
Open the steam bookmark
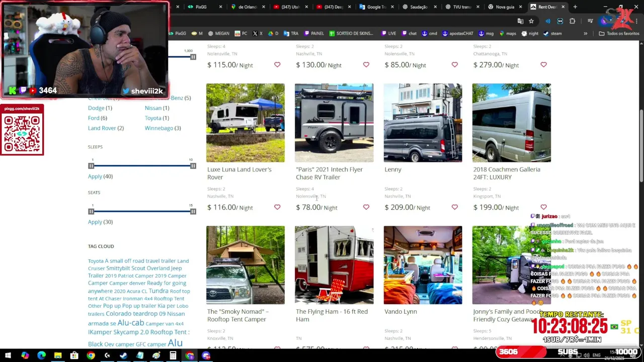pyautogui.click(x=552, y=33)
